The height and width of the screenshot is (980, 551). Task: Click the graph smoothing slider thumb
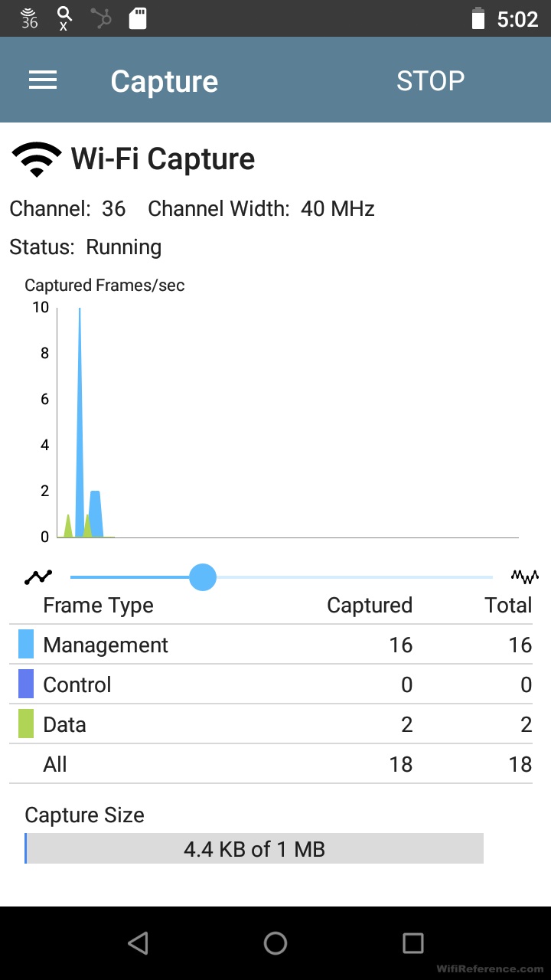203,577
